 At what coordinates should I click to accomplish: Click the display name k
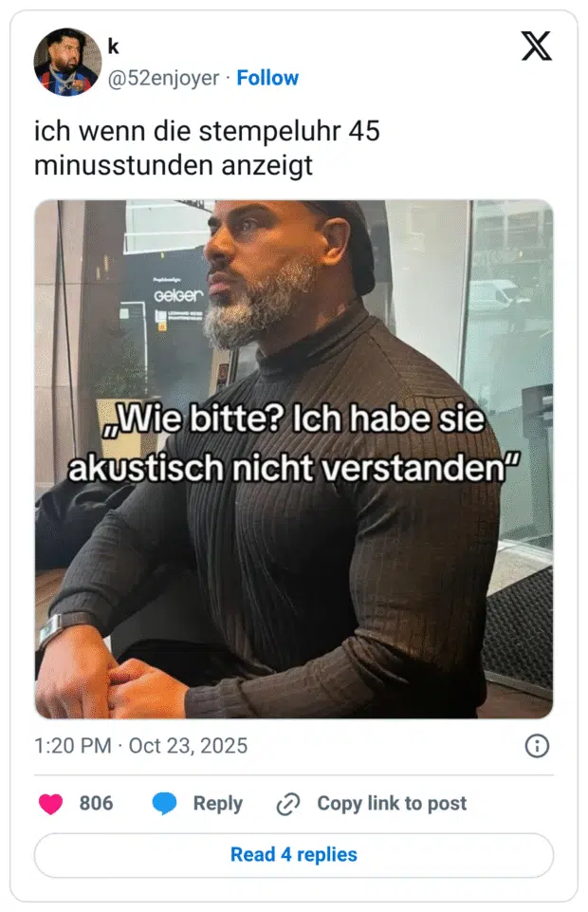(113, 46)
